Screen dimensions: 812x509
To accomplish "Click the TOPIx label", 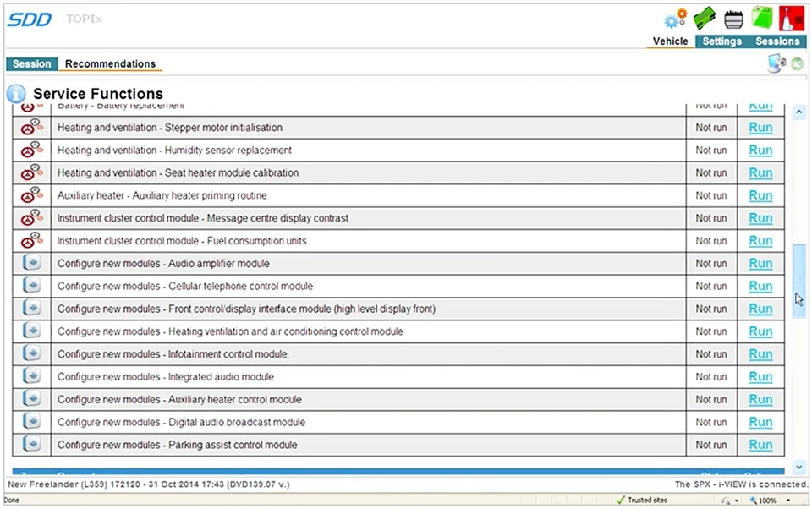I will (84, 19).
